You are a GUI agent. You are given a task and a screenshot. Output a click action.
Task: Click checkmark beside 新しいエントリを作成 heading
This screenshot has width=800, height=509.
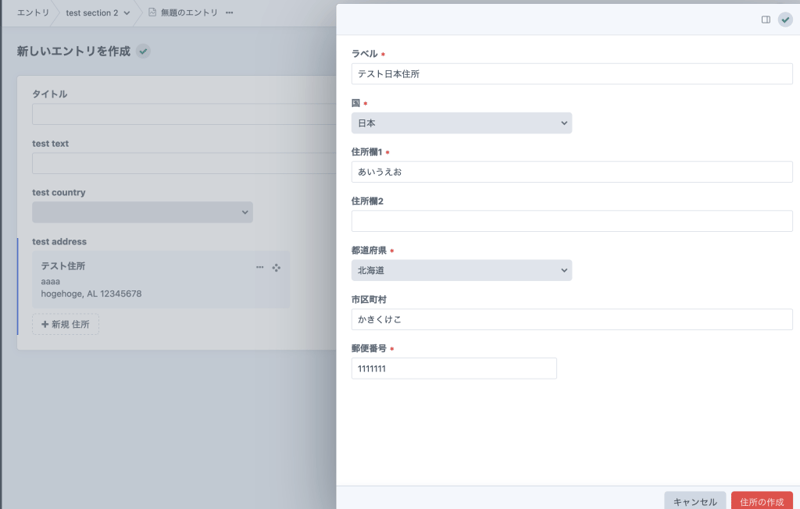144,51
